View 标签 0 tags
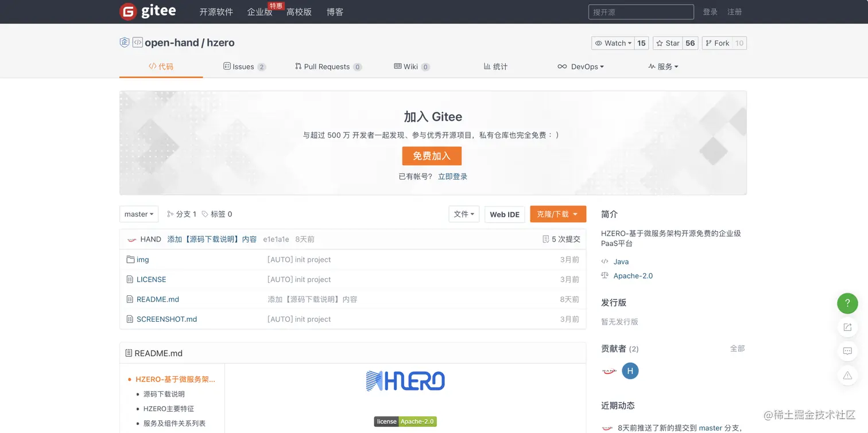The image size is (868, 433). (217, 214)
